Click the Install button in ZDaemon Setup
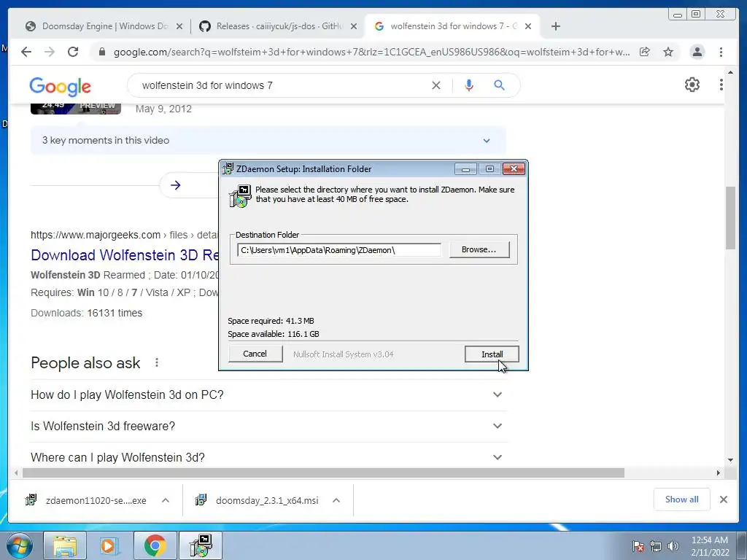This screenshot has height=560, width=747. point(492,354)
